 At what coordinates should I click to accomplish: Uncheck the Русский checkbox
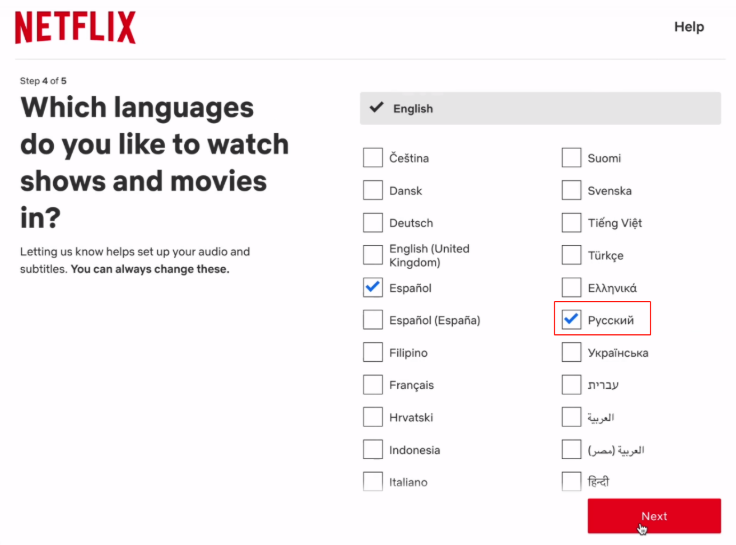[x=571, y=320]
